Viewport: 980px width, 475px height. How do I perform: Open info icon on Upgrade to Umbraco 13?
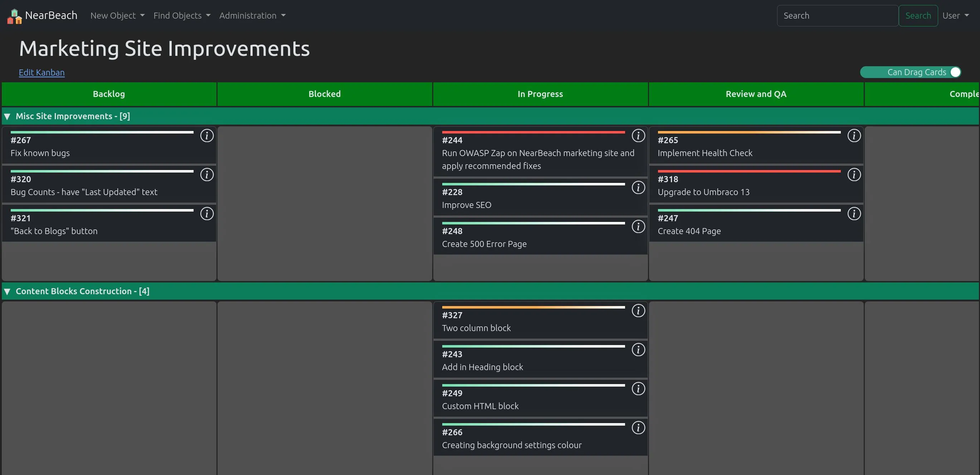pyautogui.click(x=854, y=175)
